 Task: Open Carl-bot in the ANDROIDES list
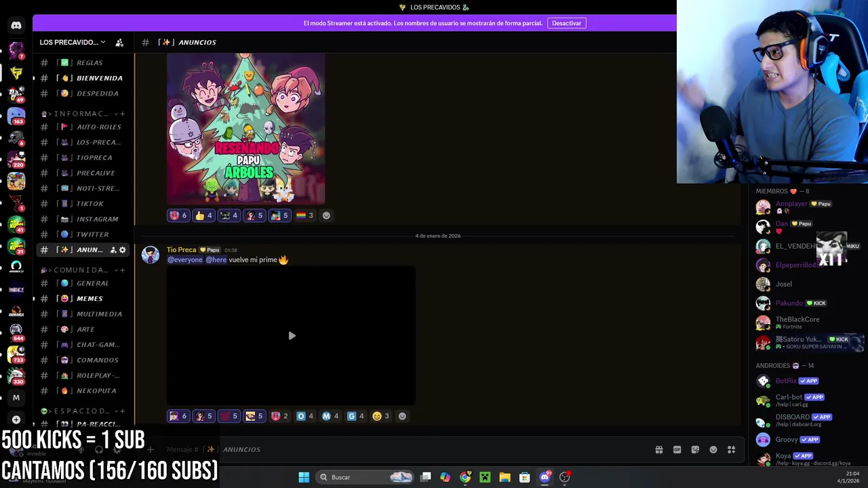[810, 400]
